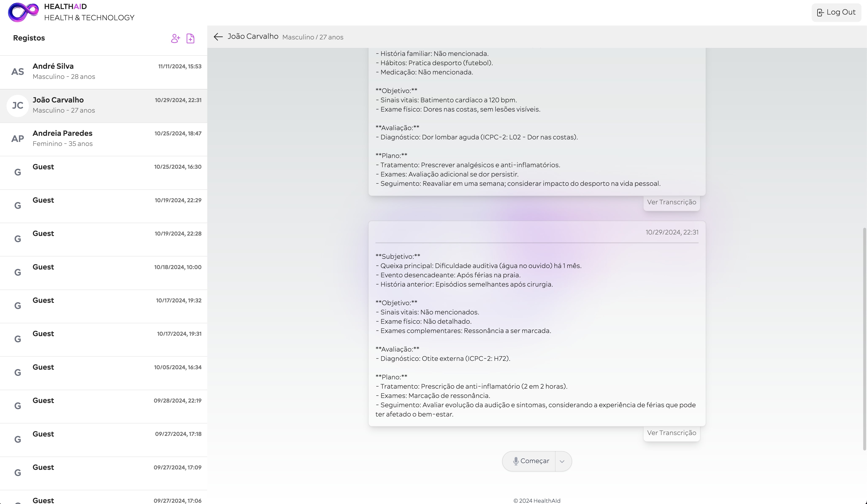
Task: Click the add patient icon
Action: [175, 38]
